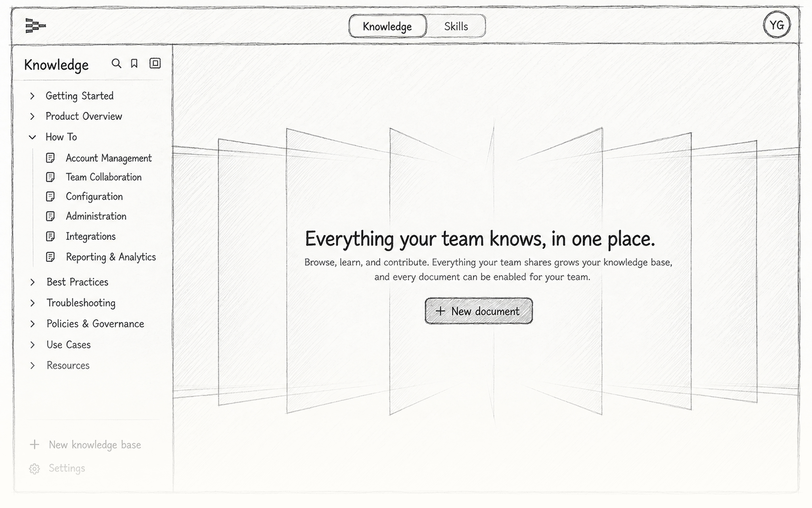Open the Team Collaboration document
Screen dimensions: 812x508
(103, 177)
